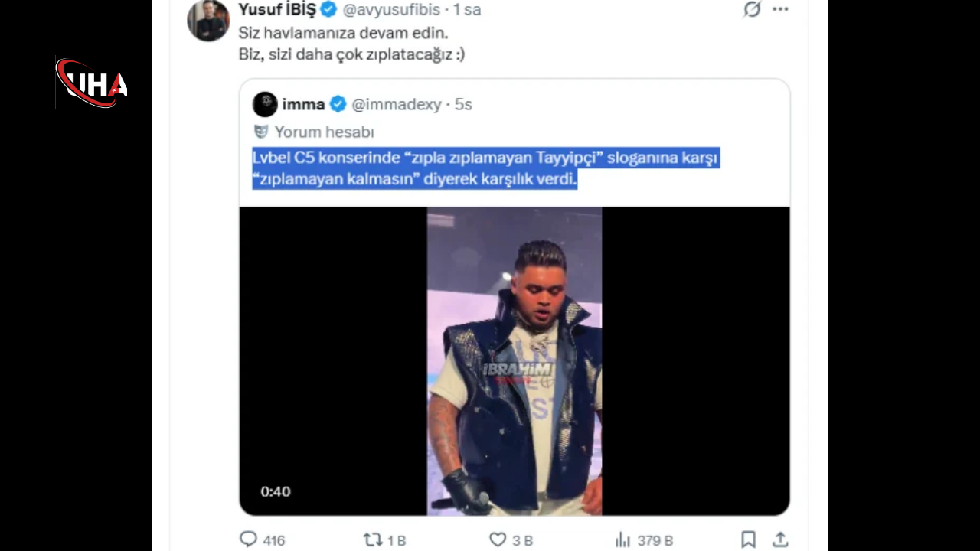Click the UHA logo on the left
Image resolution: width=980 pixels, height=551 pixels.
92,83
